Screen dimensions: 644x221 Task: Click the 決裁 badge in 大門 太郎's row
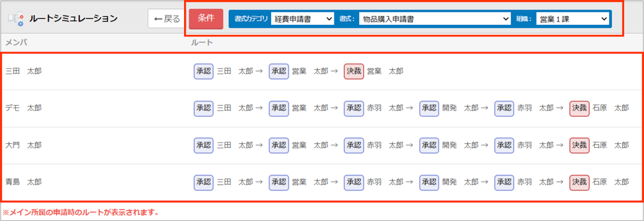coord(579,145)
